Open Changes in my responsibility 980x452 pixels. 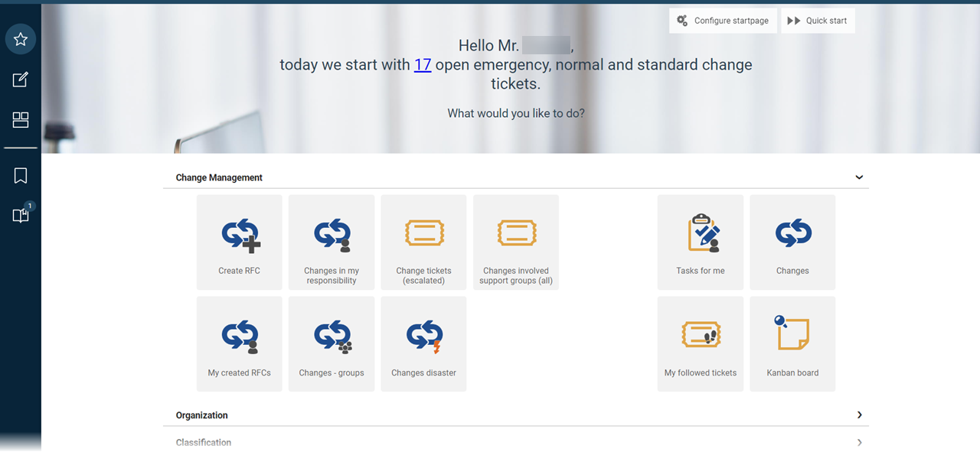[331, 242]
